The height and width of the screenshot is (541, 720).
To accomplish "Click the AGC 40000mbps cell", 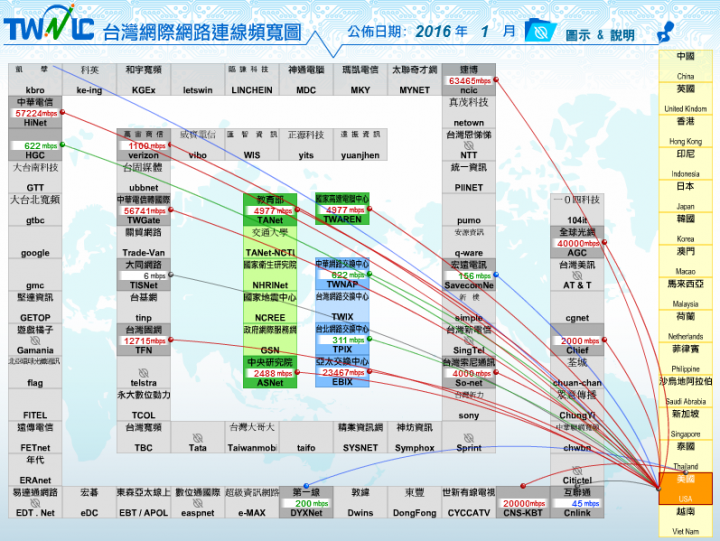I will click(x=577, y=242).
